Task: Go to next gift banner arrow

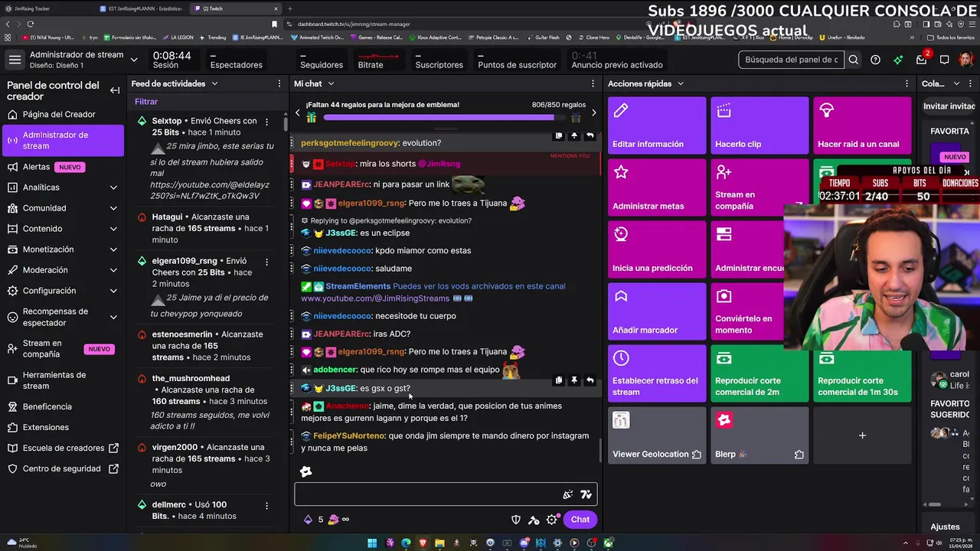Action: pos(593,112)
